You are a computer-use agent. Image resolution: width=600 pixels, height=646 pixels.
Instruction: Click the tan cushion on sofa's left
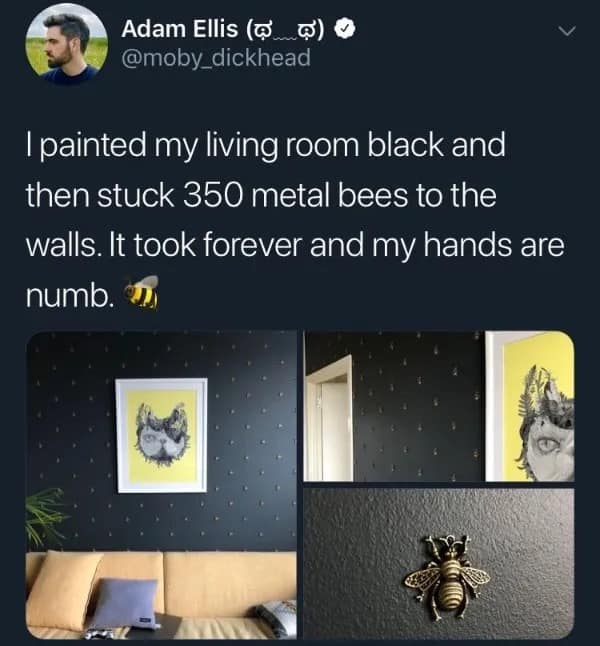pos(64,590)
